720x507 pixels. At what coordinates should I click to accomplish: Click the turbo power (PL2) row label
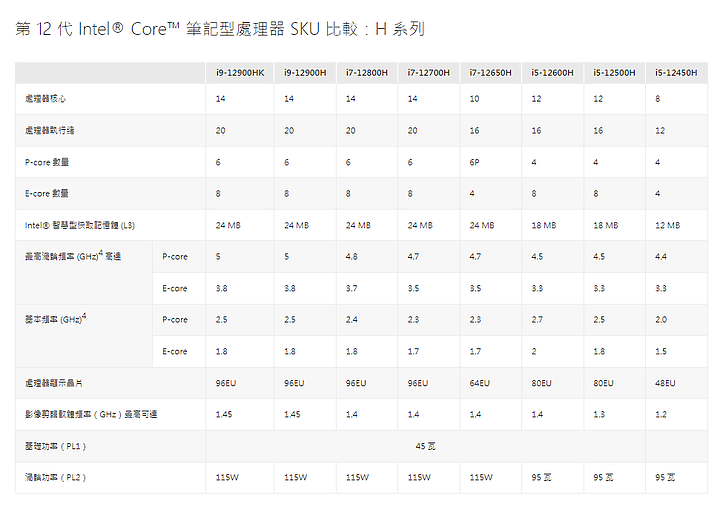[x=55, y=478]
